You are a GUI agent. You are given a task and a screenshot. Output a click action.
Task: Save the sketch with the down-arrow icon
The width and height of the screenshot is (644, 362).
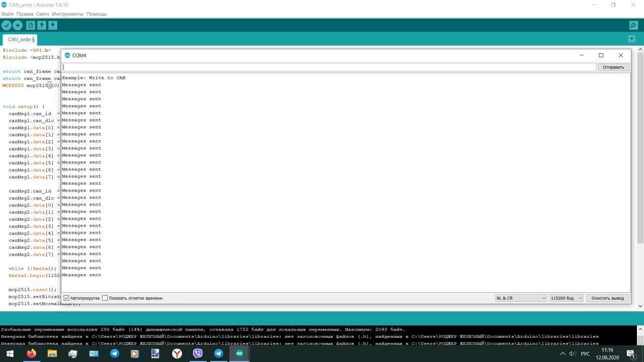(53, 25)
